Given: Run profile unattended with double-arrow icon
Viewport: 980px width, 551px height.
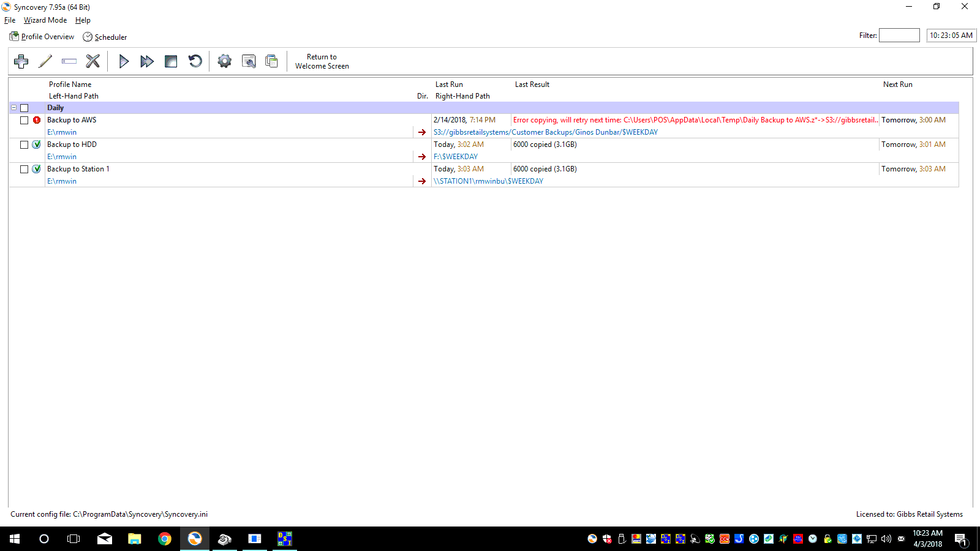Looking at the screenshot, I should (x=147, y=61).
